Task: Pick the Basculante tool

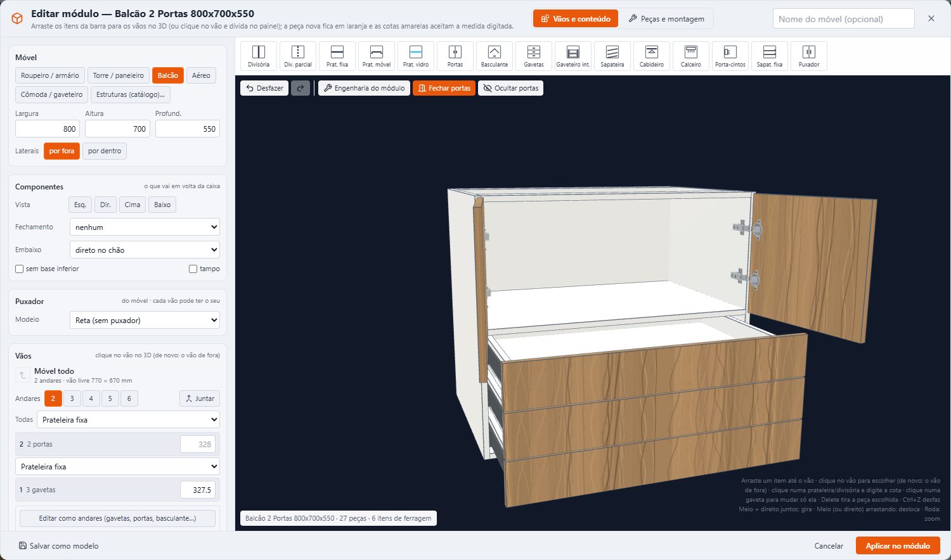Action: 495,56
